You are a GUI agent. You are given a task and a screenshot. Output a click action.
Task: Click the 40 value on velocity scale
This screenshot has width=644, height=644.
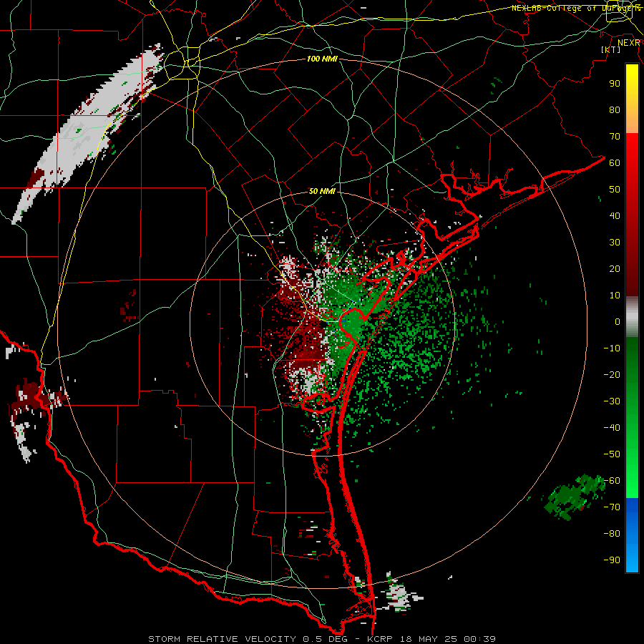coord(615,216)
